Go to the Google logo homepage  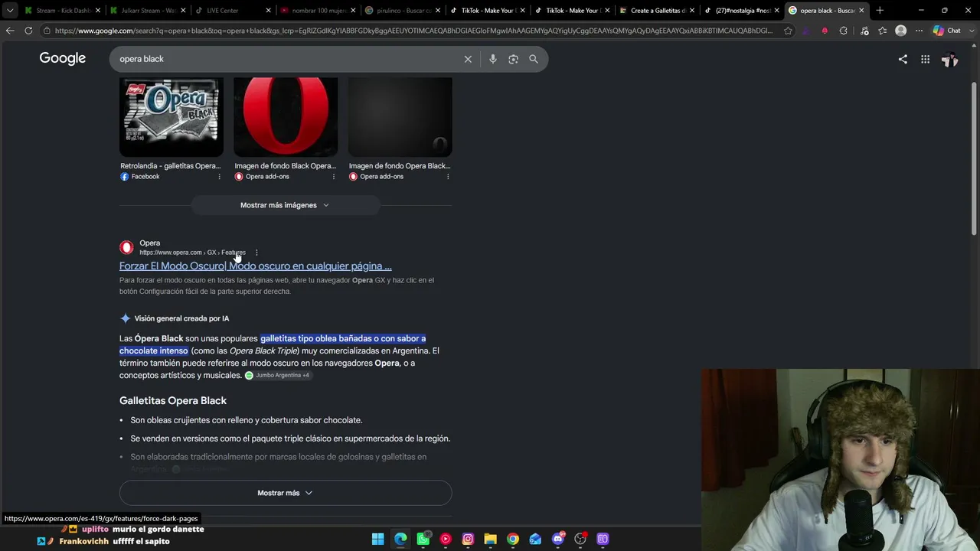tap(63, 59)
